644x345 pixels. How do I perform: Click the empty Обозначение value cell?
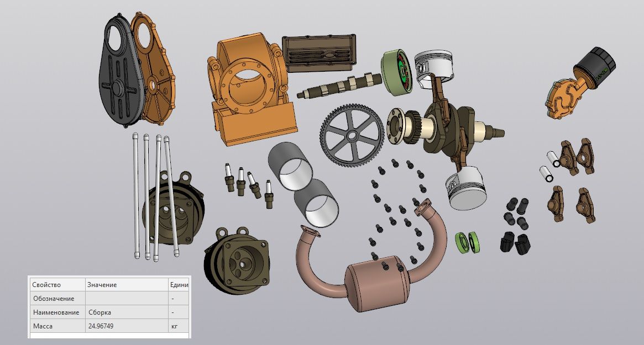point(126,299)
